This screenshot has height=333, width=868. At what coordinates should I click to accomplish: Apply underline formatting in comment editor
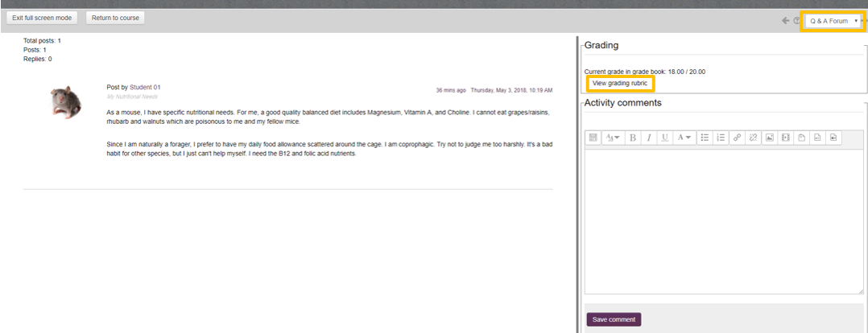coord(665,138)
